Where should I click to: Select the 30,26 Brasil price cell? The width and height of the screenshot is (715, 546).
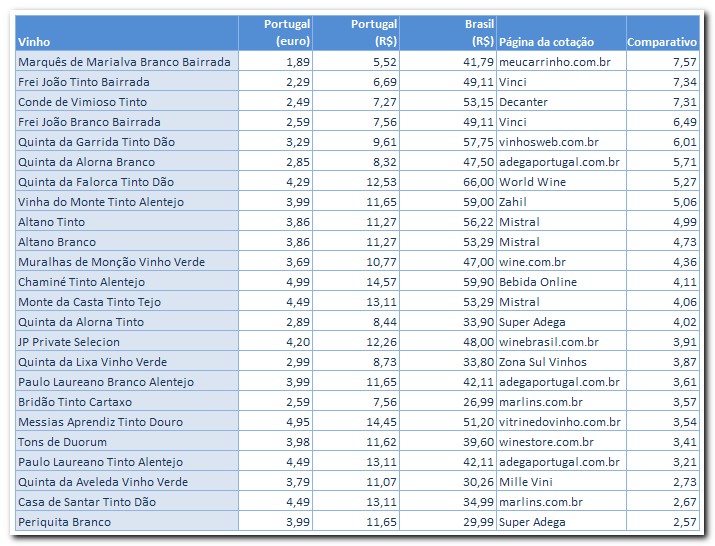[x=448, y=482]
